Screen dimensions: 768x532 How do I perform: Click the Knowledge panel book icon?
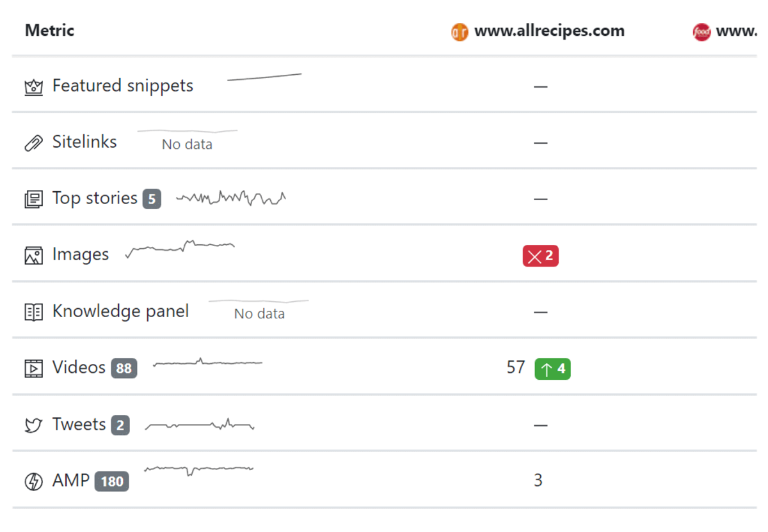tap(33, 312)
